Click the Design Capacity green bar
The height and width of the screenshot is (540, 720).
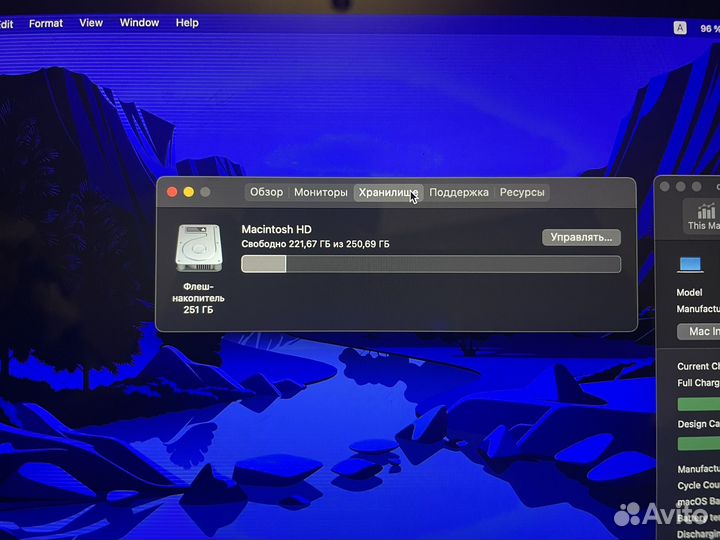[699, 444]
